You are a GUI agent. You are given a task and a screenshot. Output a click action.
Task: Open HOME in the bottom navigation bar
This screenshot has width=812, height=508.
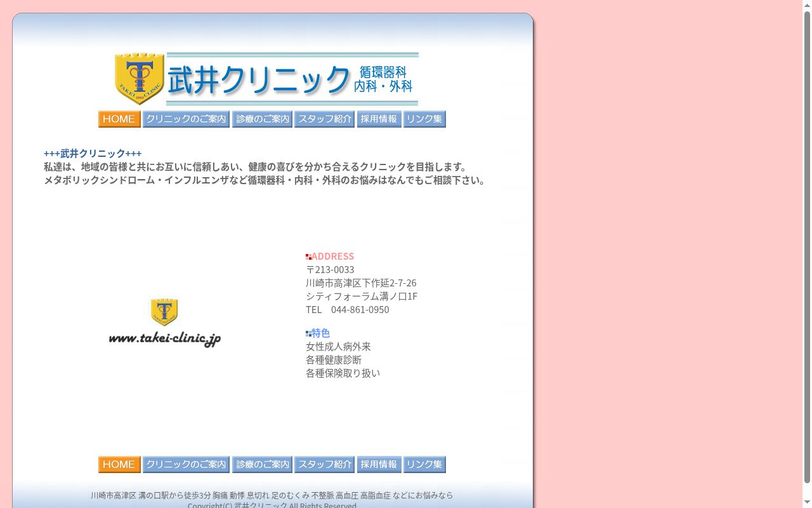[x=119, y=465]
